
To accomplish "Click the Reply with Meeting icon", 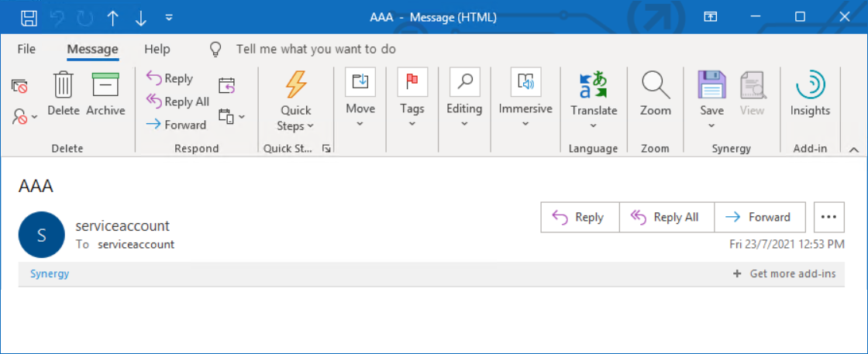I will pyautogui.click(x=227, y=86).
